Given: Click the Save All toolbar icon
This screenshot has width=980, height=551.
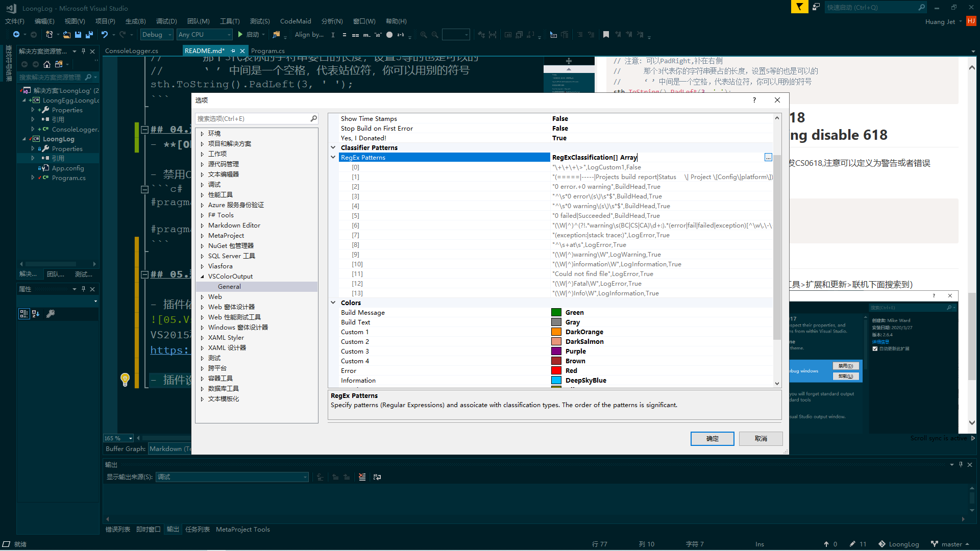Looking at the screenshot, I should point(89,35).
